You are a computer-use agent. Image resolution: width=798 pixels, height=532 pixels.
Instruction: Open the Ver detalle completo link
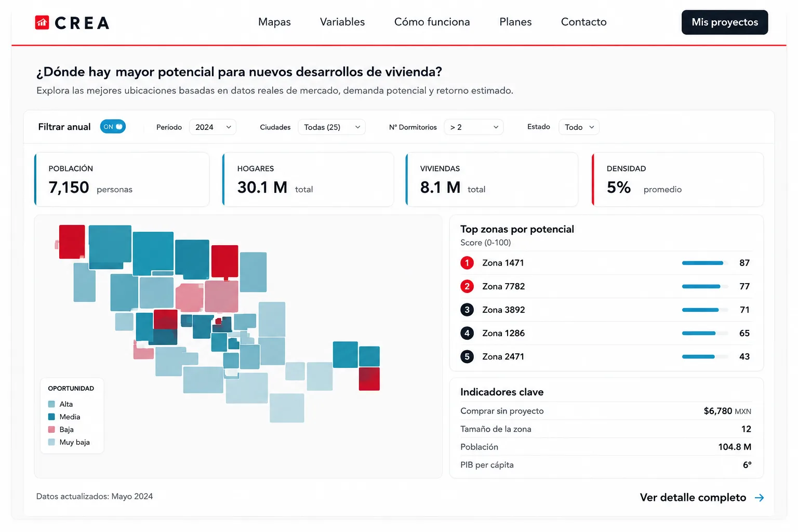(693, 498)
